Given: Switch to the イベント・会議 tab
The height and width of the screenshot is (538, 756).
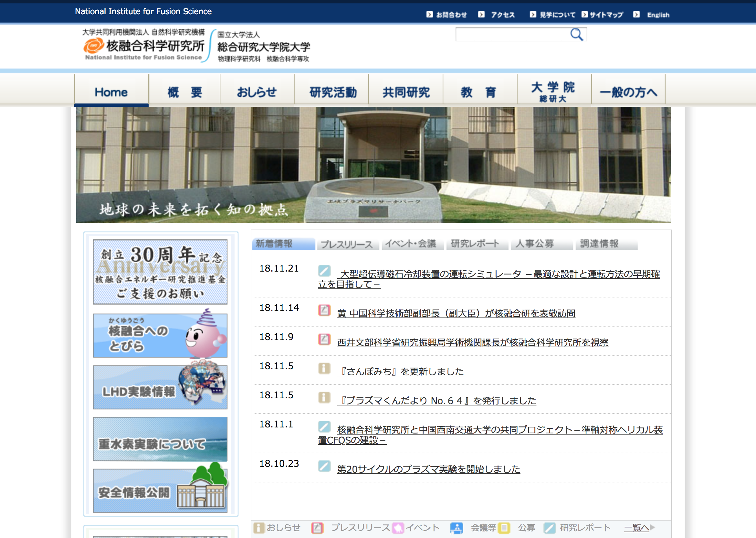Looking at the screenshot, I should point(413,244).
